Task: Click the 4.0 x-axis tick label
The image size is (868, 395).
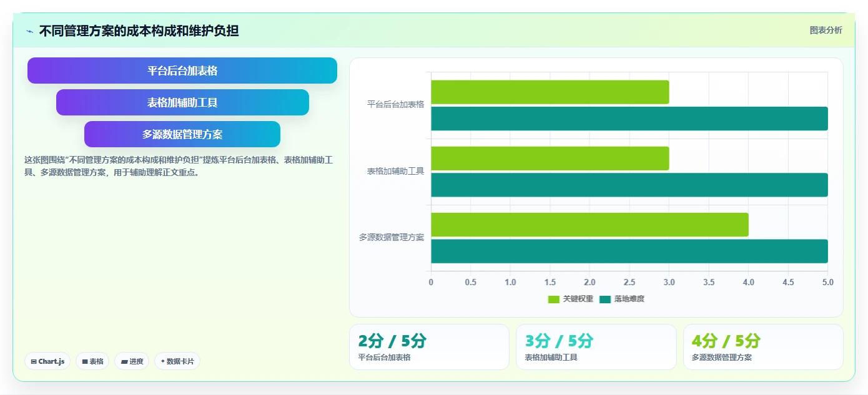Action: [749, 282]
